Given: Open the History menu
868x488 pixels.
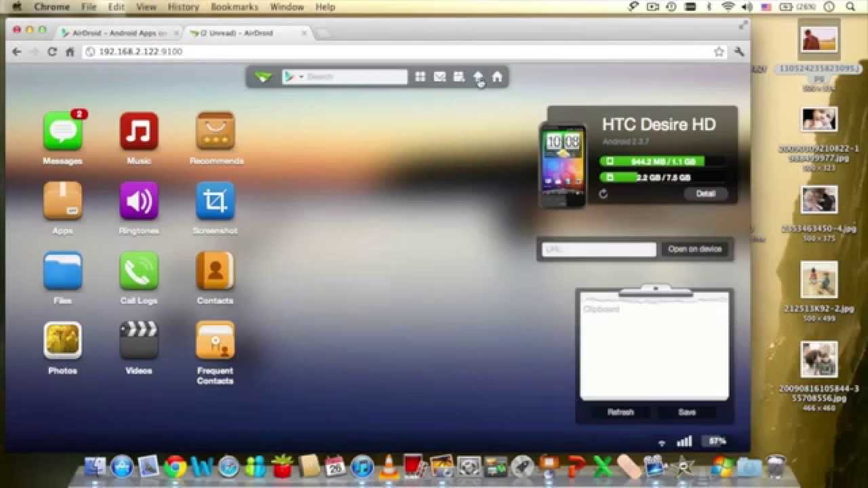Looking at the screenshot, I should click(x=183, y=7).
